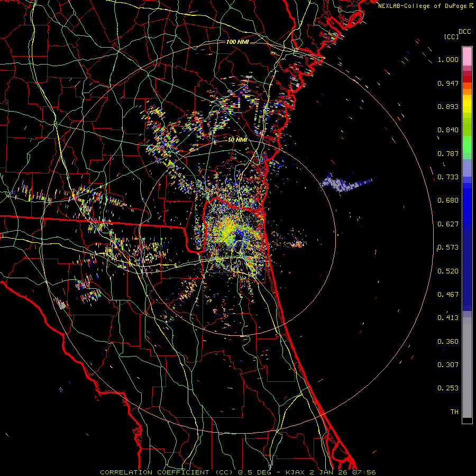Click the DCC product label
This screenshot has height=476, width=476.
[x=465, y=31]
